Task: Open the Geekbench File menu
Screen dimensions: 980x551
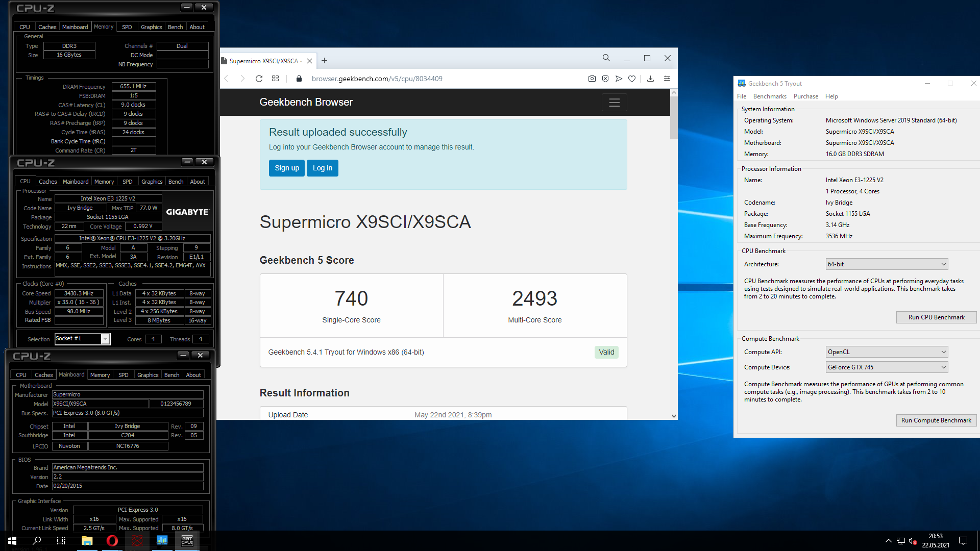Action: coord(742,96)
